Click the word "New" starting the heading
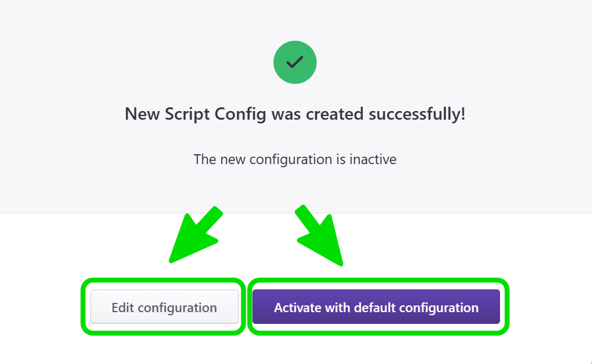The height and width of the screenshot is (364, 592). click(x=141, y=114)
